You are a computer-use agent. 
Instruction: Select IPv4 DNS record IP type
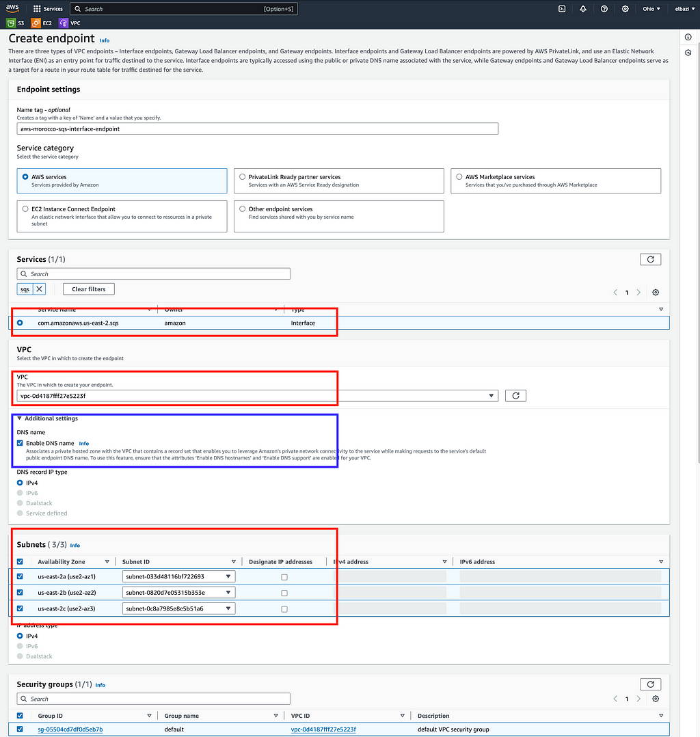click(x=20, y=483)
